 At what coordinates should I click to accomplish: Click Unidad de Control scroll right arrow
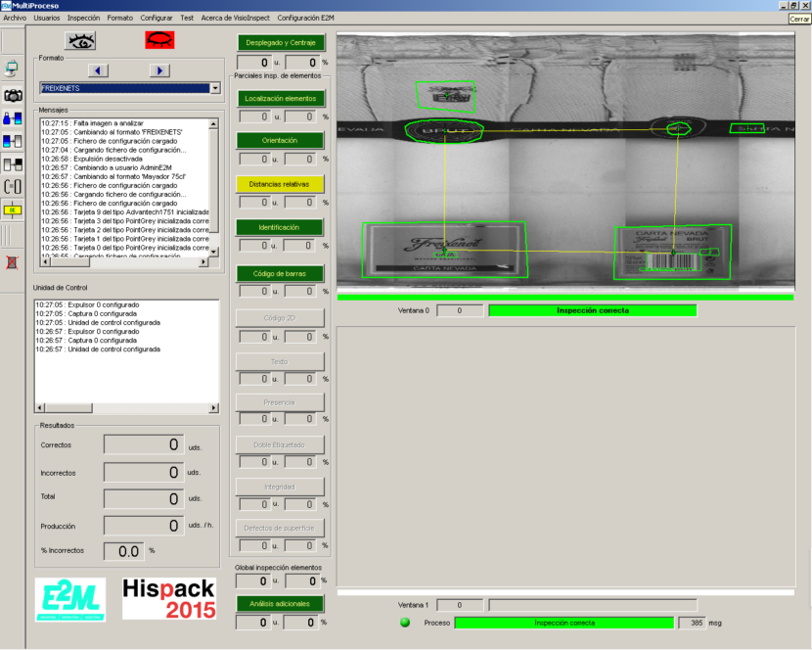214,408
